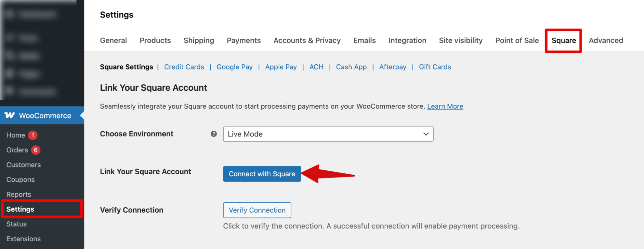Open Status in the sidebar
Image resolution: width=644 pixels, height=249 pixels.
point(16,224)
